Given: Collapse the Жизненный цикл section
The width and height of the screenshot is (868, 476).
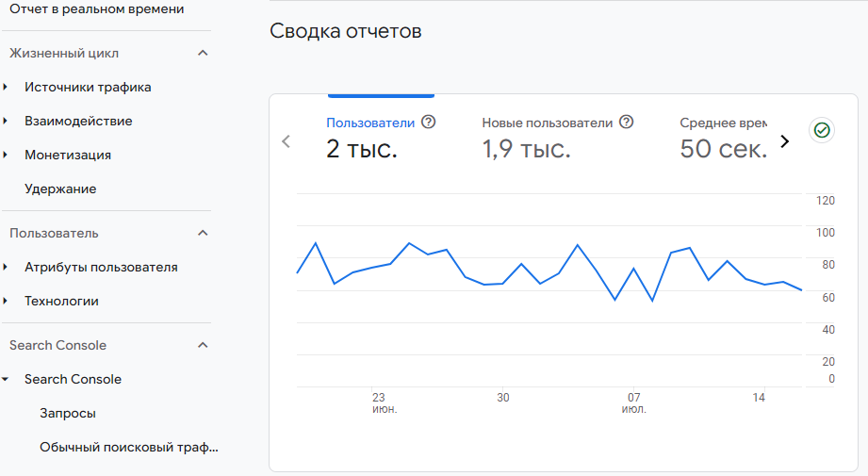Looking at the screenshot, I should [203, 54].
